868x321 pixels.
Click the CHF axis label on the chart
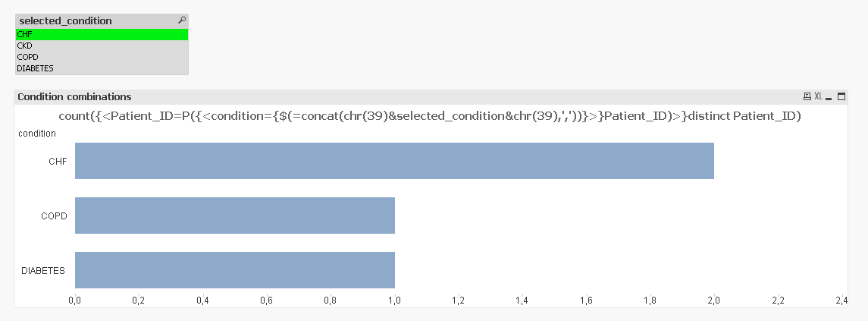58,161
